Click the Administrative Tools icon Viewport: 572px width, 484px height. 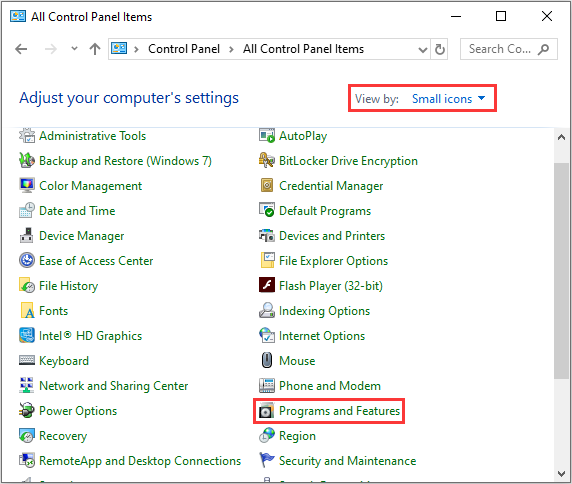[27, 136]
